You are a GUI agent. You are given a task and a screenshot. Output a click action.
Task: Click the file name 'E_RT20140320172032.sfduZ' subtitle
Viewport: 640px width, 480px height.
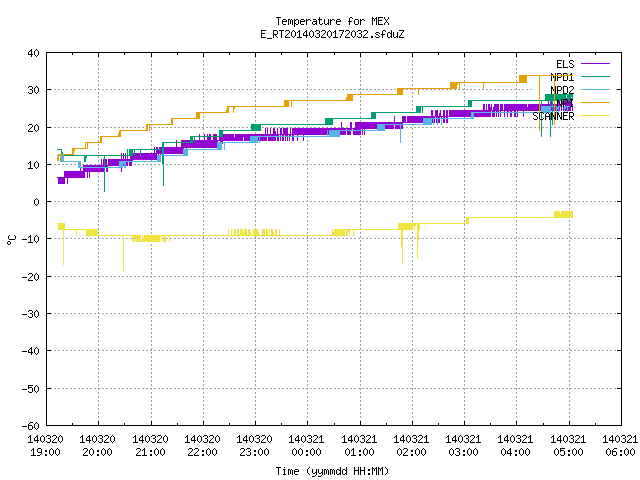point(332,34)
